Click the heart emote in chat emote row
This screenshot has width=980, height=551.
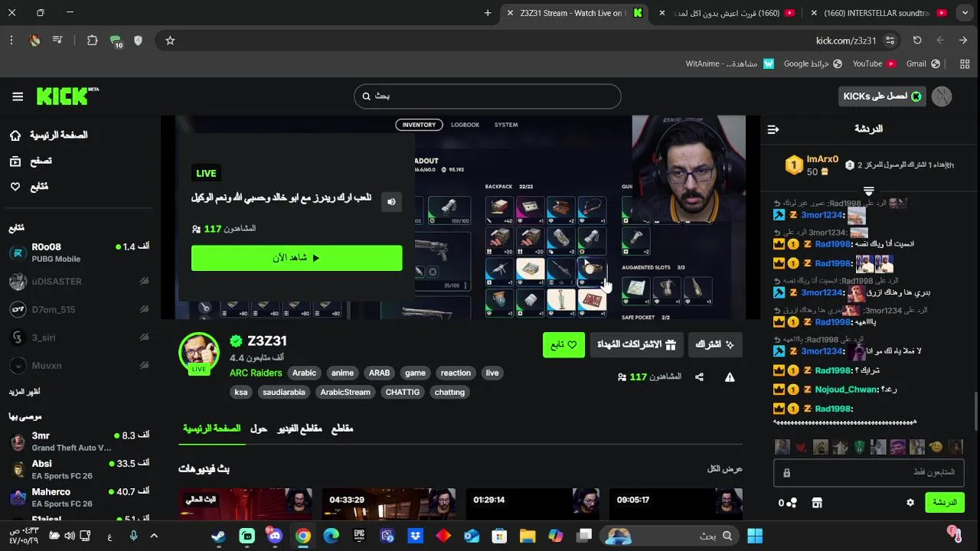pos(801,447)
